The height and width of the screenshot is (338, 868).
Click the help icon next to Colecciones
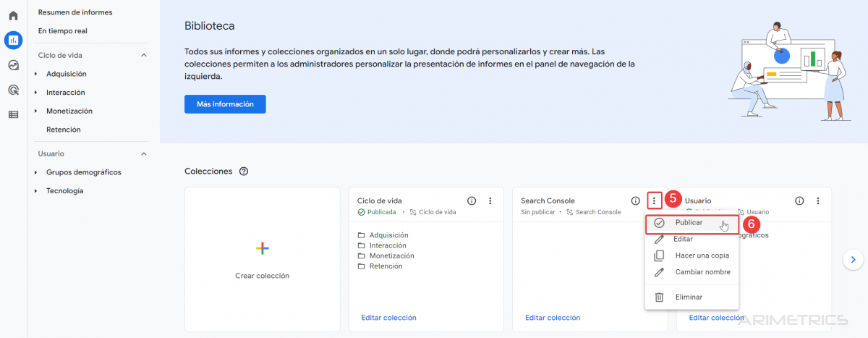pyautogui.click(x=244, y=172)
